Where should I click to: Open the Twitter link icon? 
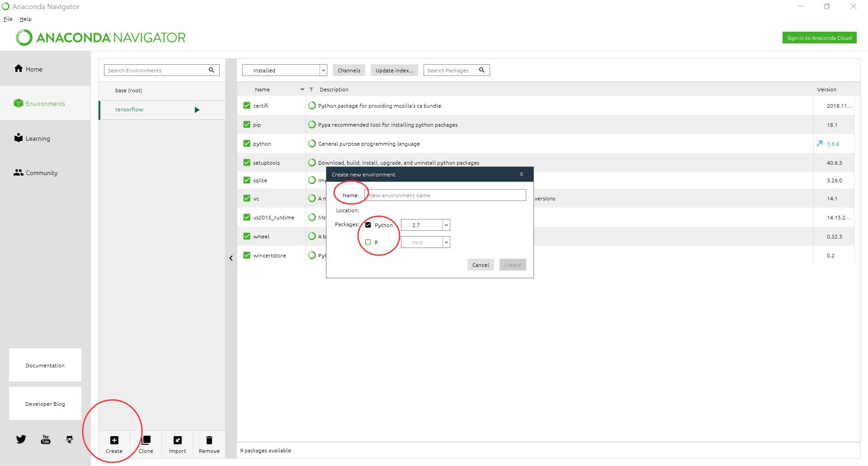21,439
